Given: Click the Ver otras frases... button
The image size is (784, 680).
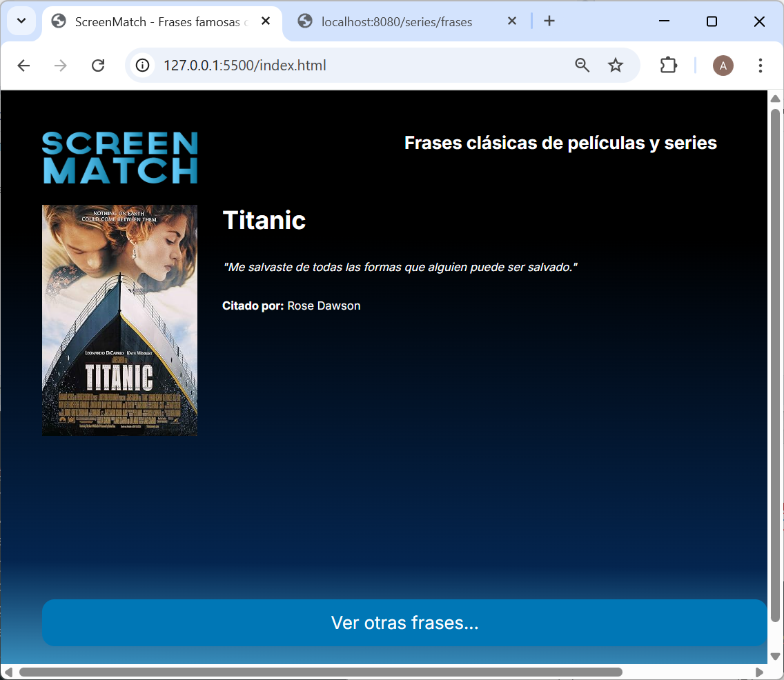Looking at the screenshot, I should coord(404,623).
